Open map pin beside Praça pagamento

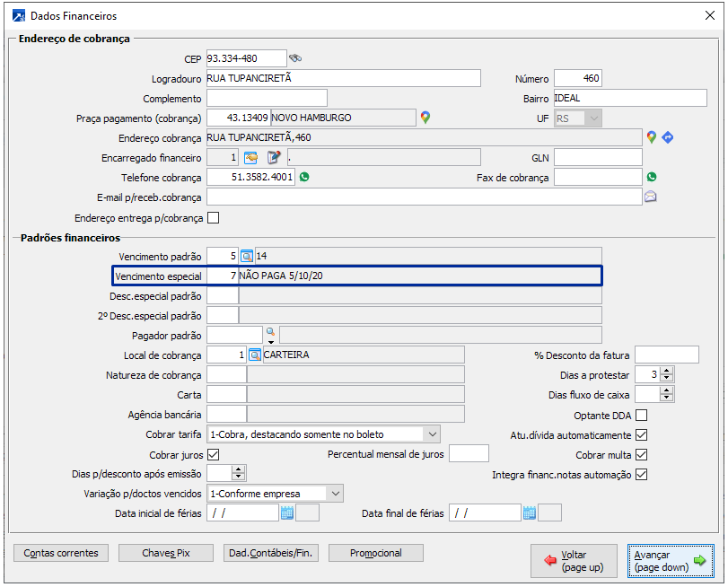425,118
